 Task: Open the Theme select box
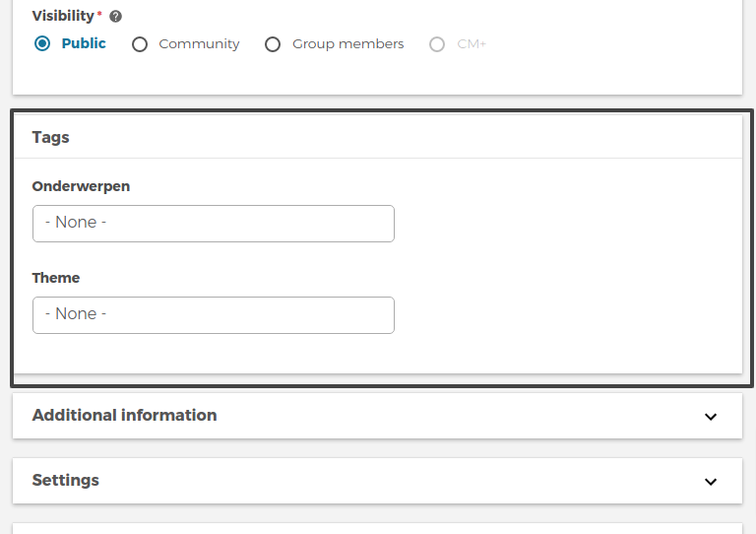tap(213, 314)
